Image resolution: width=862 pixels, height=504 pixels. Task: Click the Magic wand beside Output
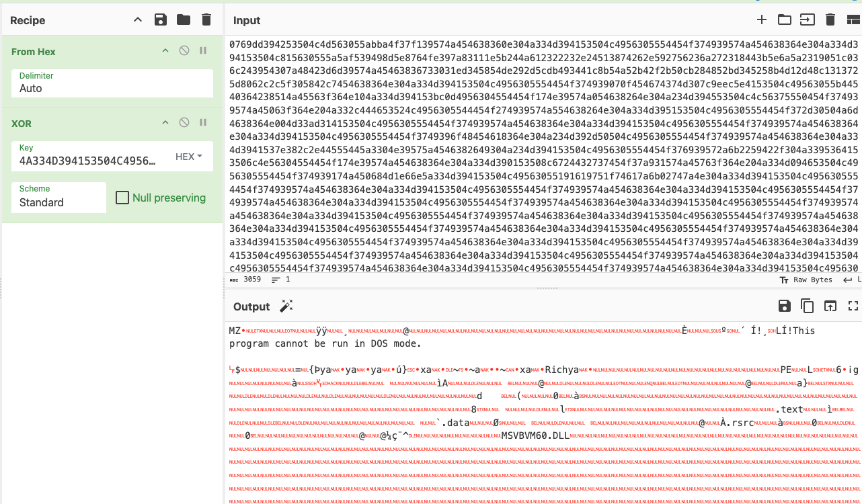click(x=286, y=306)
